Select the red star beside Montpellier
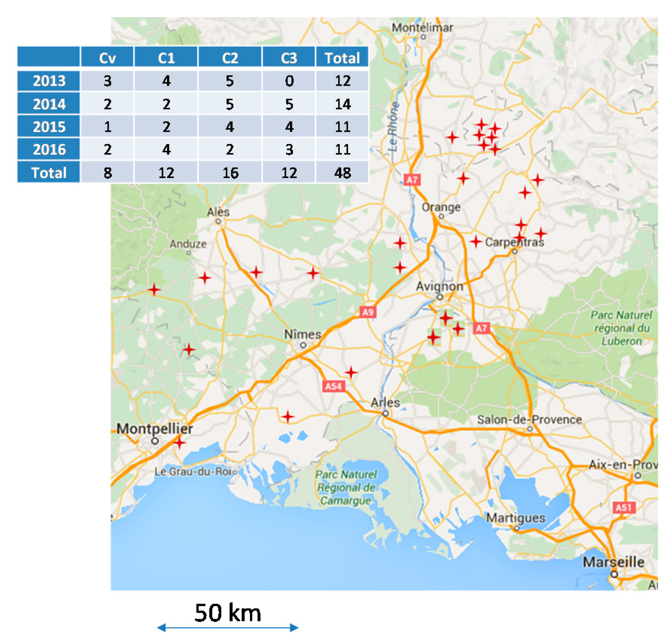The width and height of the screenshot is (672, 643). point(180,442)
